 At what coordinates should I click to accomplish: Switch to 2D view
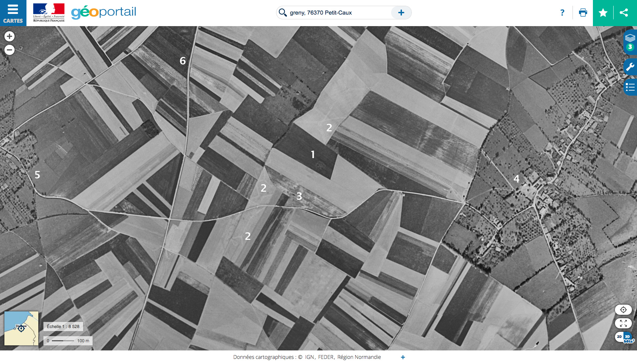click(x=619, y=337)
